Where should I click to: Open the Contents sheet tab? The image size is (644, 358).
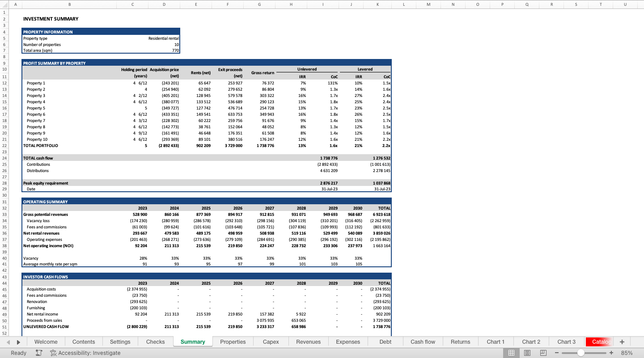(x=84, y=342)
